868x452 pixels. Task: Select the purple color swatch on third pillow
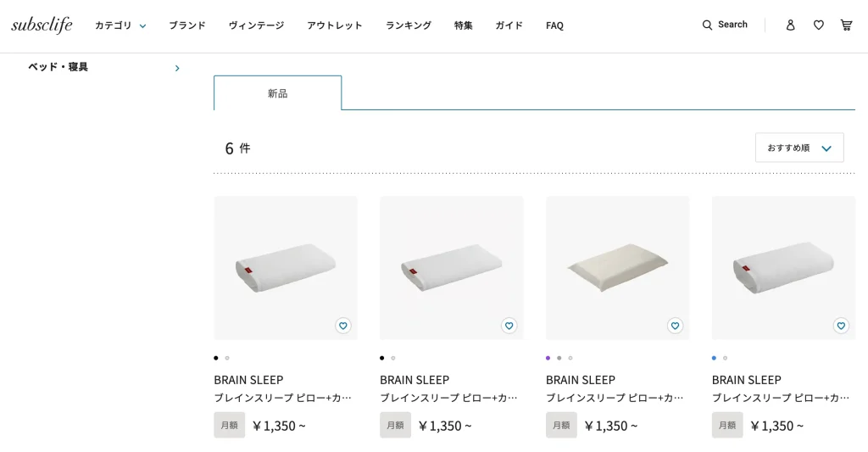(548, 358)
